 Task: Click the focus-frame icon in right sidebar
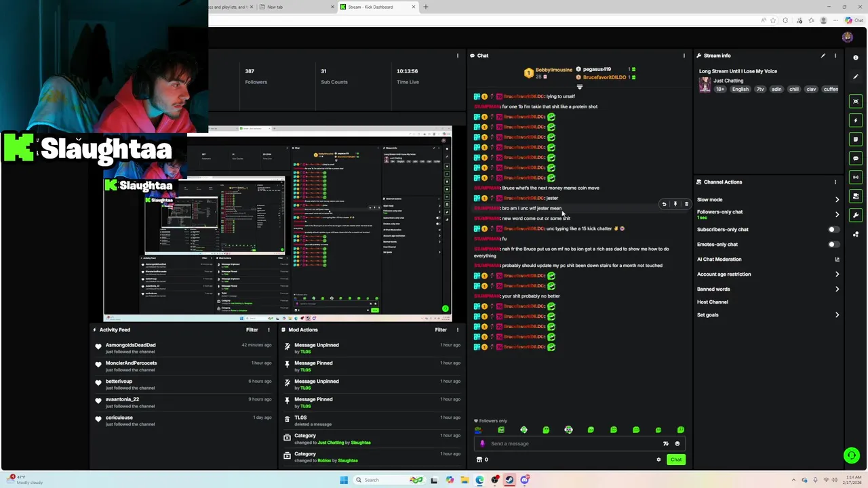[856, 101]
